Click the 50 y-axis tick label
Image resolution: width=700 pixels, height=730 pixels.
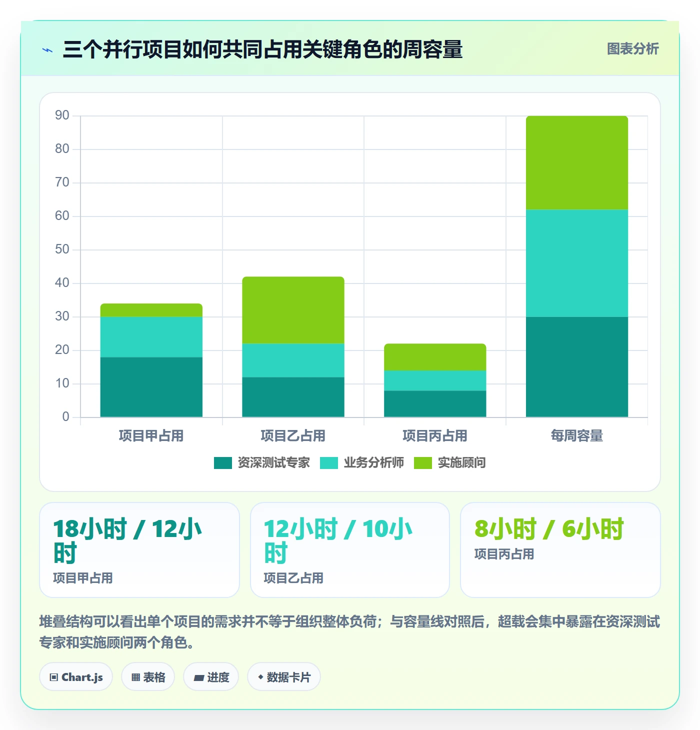[x=62, y=249]
